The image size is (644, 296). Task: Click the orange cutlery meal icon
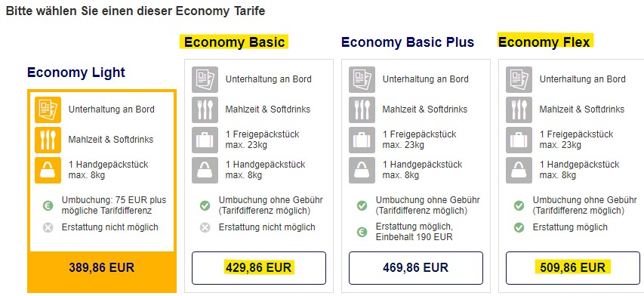click(x=48, y=140)
